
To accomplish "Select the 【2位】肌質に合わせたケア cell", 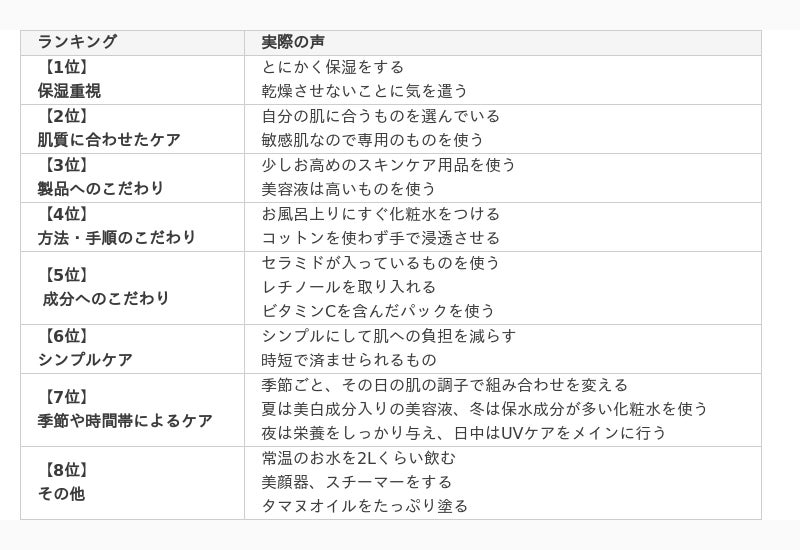I will (132, 129).
